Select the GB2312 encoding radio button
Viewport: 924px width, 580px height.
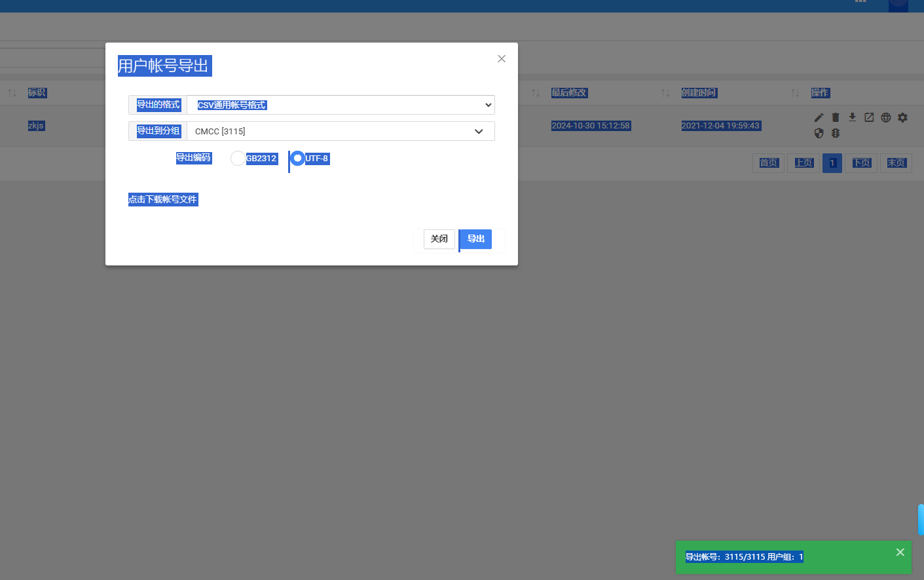click(x=238, y=159)
